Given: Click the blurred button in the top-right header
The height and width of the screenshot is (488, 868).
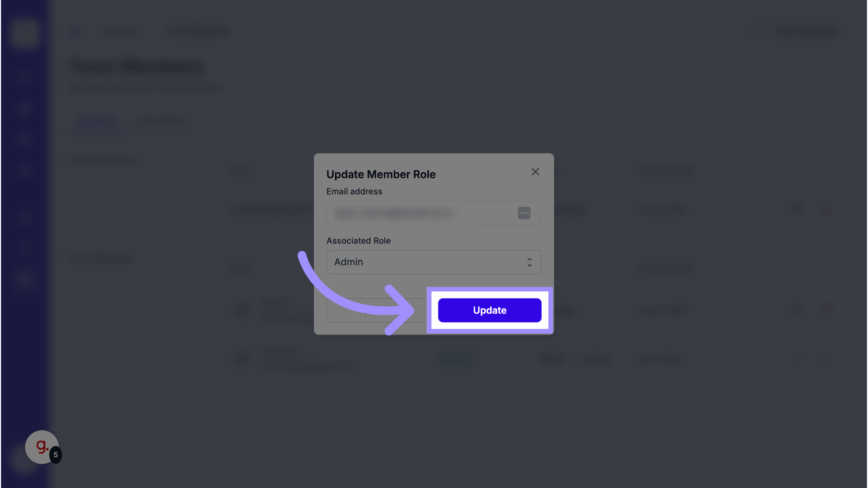Looking at the screenshot, I should tap(803, 31).
